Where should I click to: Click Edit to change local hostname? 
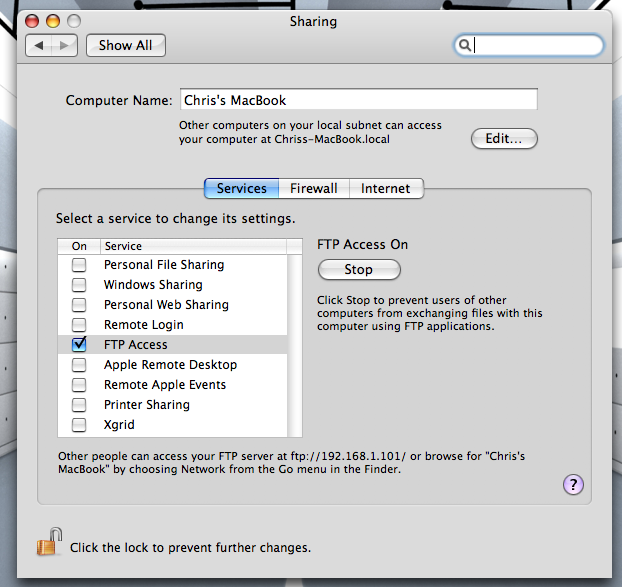point(504,138)
